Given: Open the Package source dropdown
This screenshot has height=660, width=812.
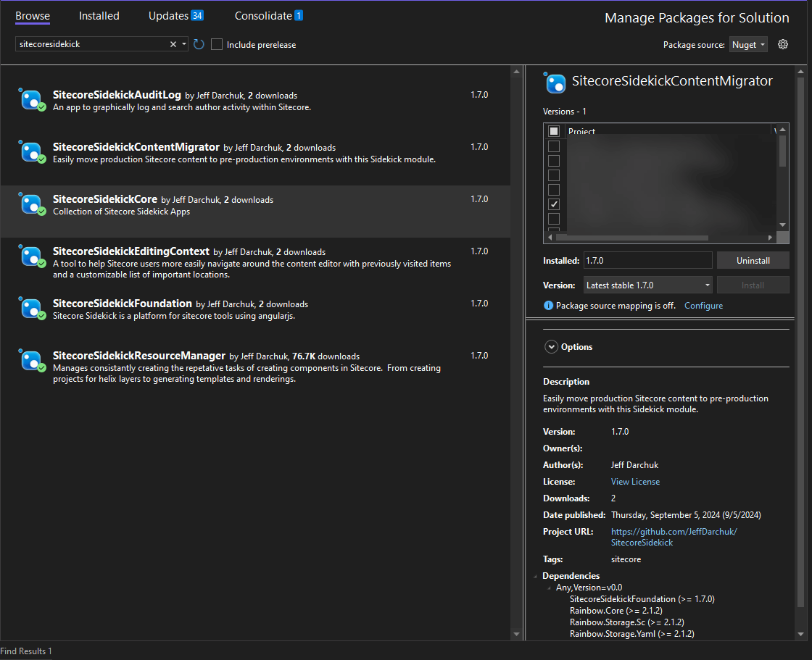Looking at the screenshot, I should (748, 45).
